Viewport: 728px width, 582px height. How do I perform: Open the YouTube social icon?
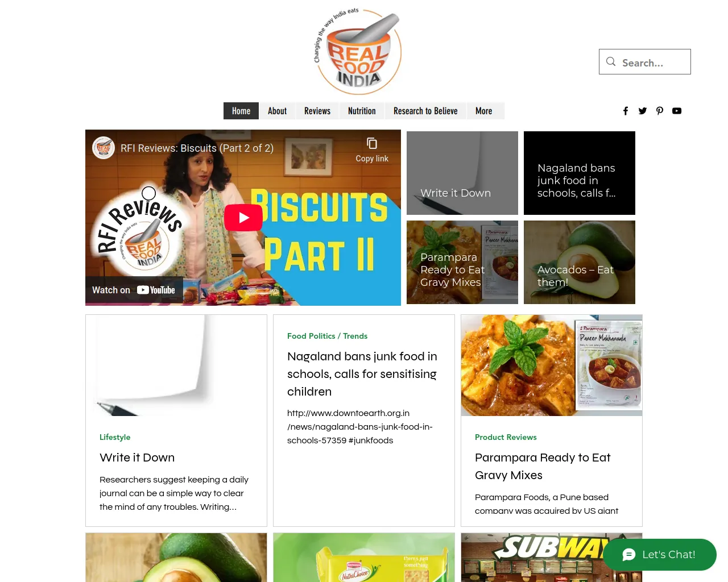click(x=677, y=111)
